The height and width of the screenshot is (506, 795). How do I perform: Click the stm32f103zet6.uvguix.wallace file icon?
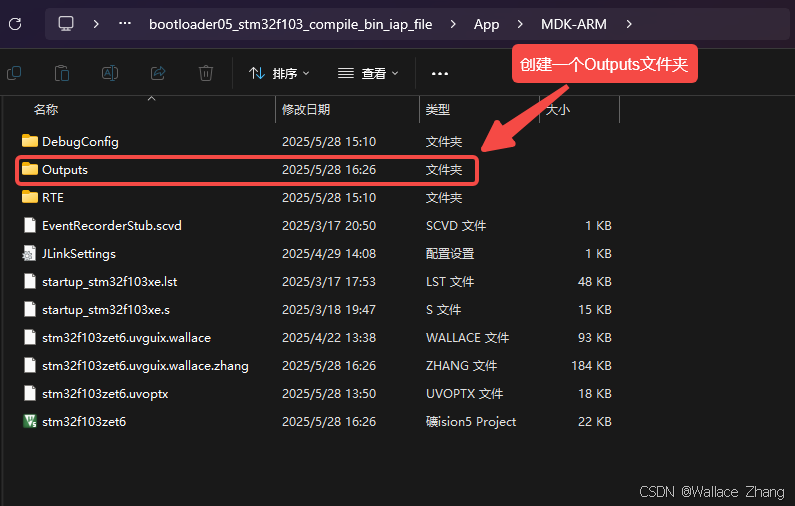pyautogui.click(x=30, y=337)
